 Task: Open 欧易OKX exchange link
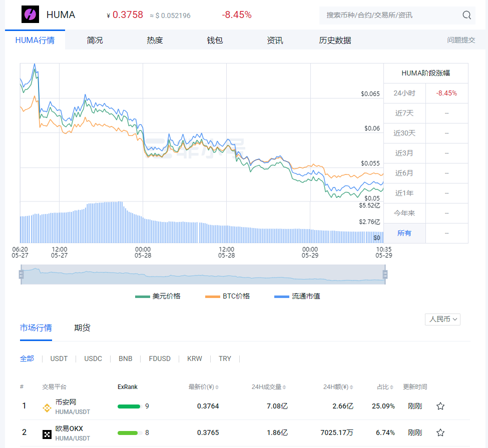tap(69, 428)
